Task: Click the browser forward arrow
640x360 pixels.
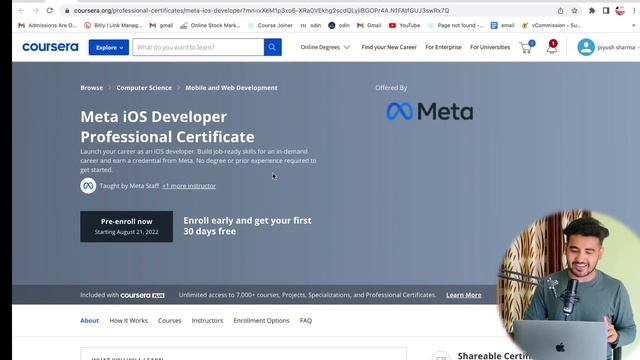Action: (36, 11)
